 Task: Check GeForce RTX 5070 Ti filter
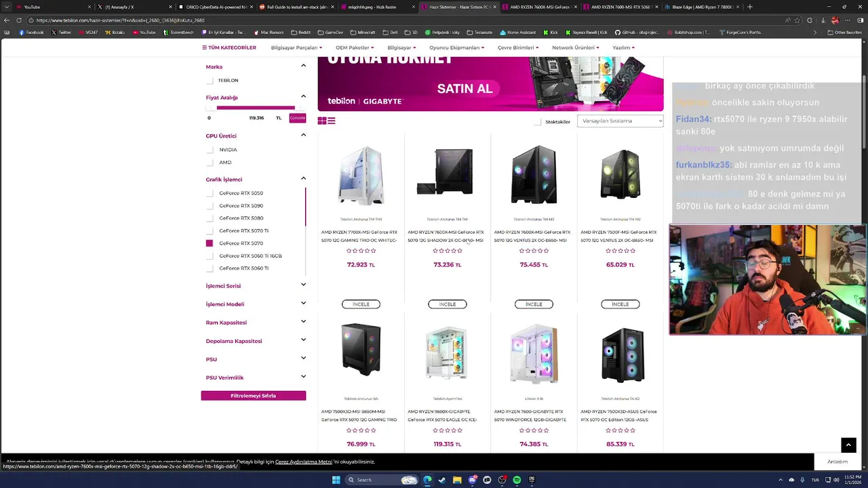click(x=210, y=230)
